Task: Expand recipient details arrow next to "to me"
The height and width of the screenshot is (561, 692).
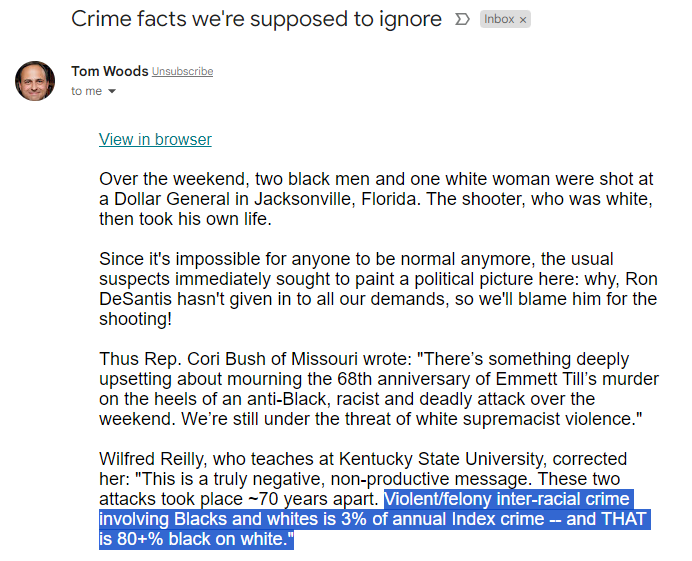Action: (x=112, y=91)
